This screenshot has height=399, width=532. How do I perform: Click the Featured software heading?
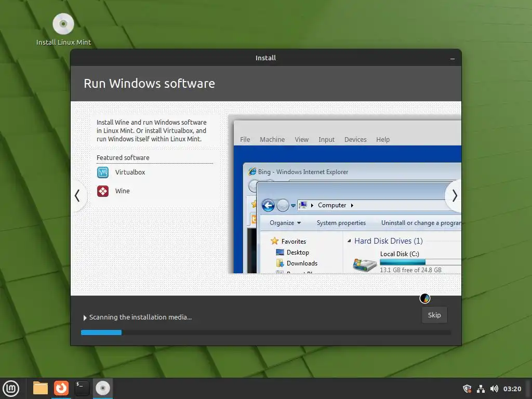click(x=123, y=158)
